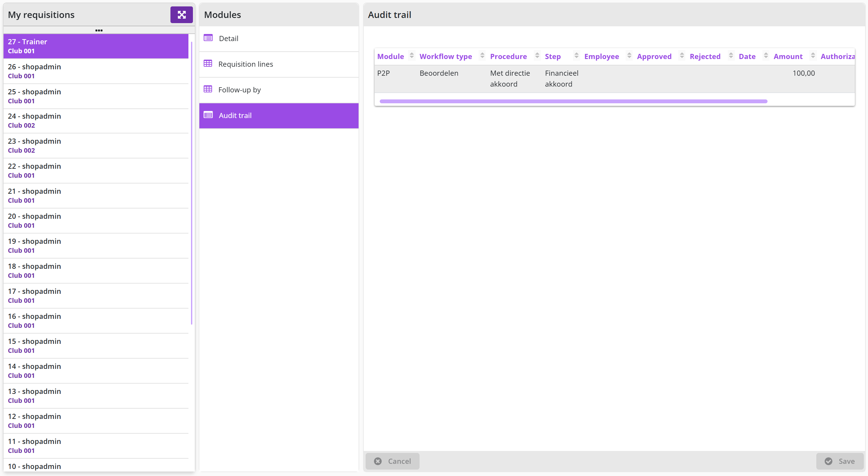Click the Requisition lines grid icon
Image resolution: width=868 pixels, height=476 pixels.
point(208,64)
